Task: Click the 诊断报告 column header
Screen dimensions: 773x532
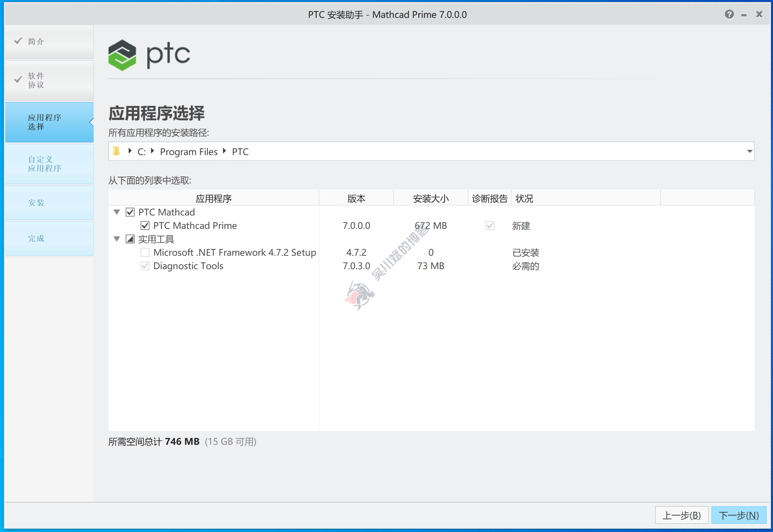Action: pos(490,198)
